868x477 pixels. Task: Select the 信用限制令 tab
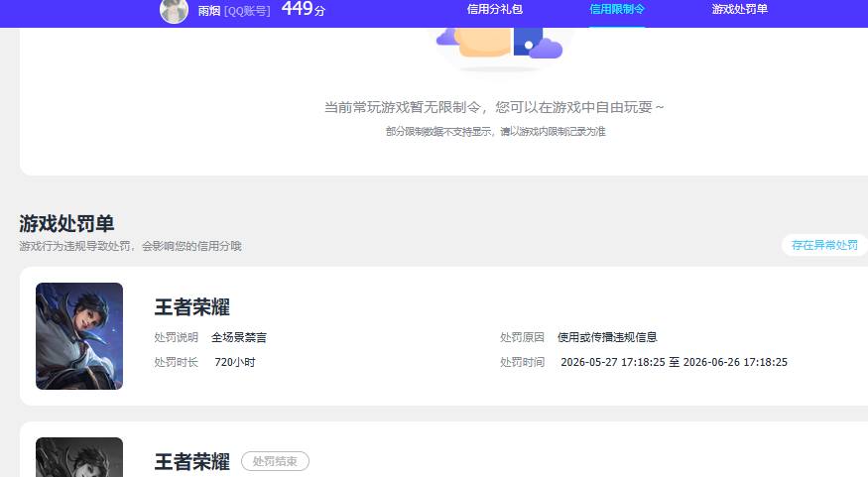click(617, 9)
